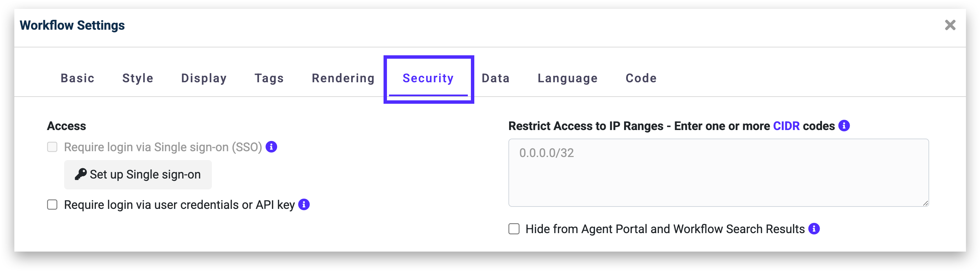This screenshot has width=980, height=271.
Task: Go to the Code tab
Action: tap(641, 78)
